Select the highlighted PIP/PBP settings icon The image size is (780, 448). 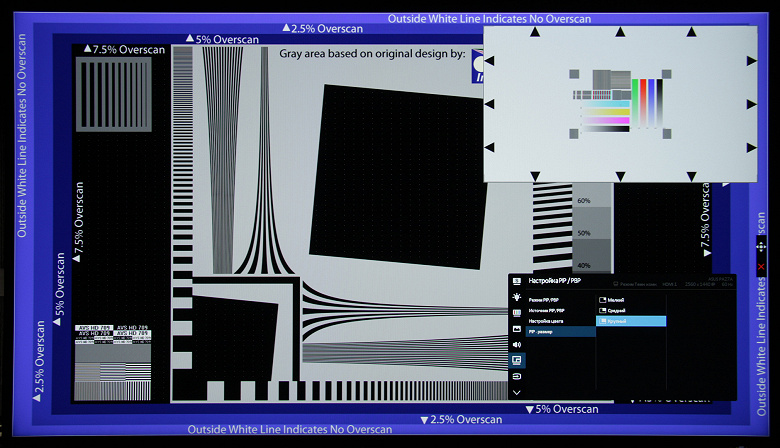coord(516,360)
